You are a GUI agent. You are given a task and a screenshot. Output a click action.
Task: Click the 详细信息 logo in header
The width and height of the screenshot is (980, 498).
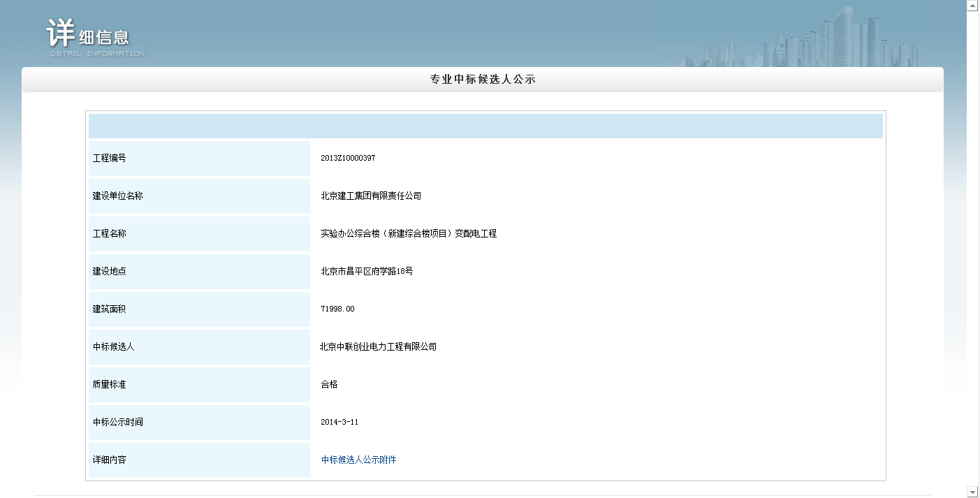[x=89, y=36]
